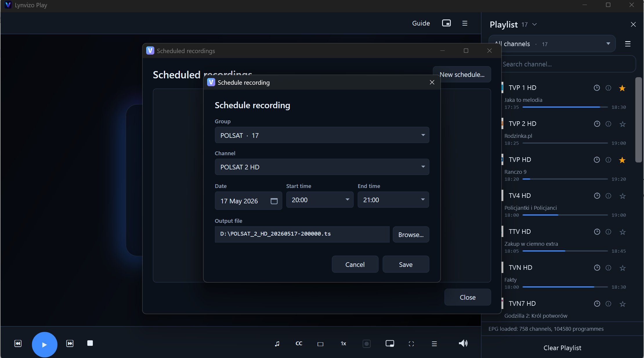Close the Schedule recording dialog

tap(432, 82)
